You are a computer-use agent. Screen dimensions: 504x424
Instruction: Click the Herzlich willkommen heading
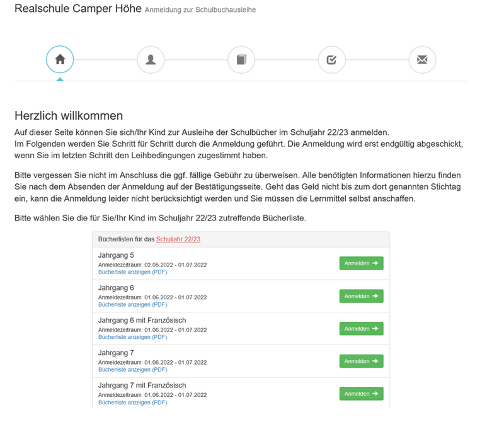pos(69,115)
